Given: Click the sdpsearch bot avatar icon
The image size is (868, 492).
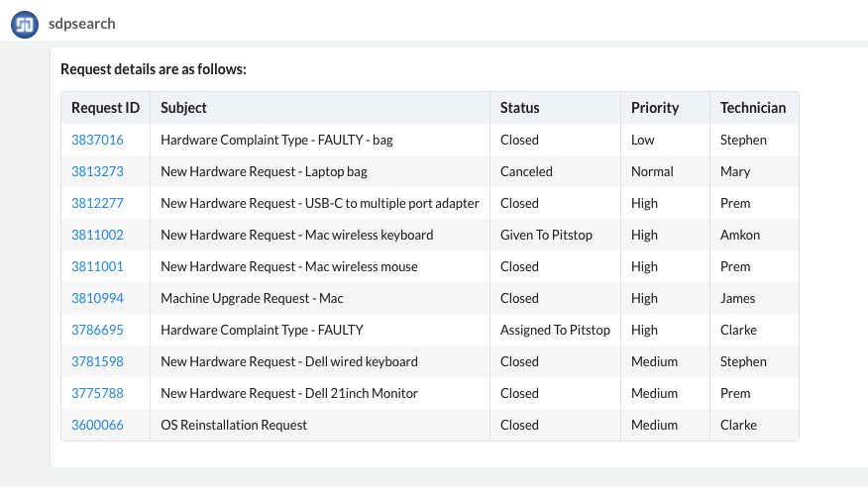Looking at the screenshot, I should coord(25,24).
